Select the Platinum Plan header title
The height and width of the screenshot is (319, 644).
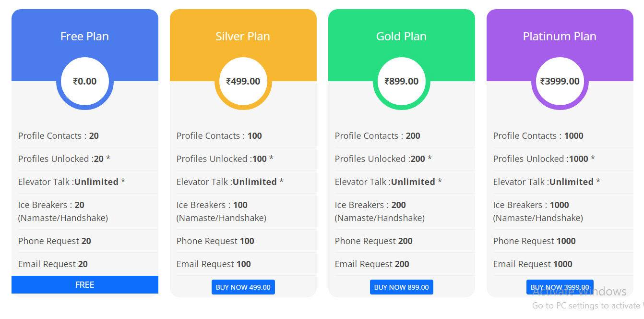[x=560, y=37]
